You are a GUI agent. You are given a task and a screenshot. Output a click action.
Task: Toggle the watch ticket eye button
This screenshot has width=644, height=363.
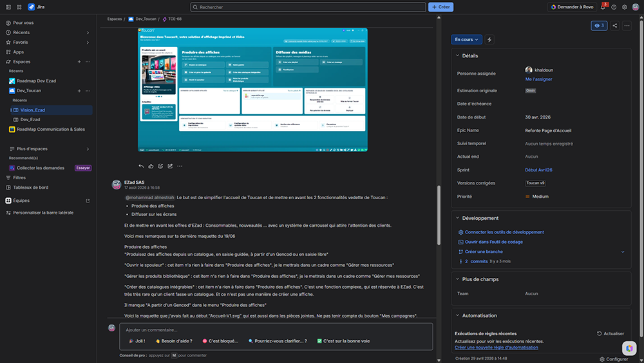(599, 26)
